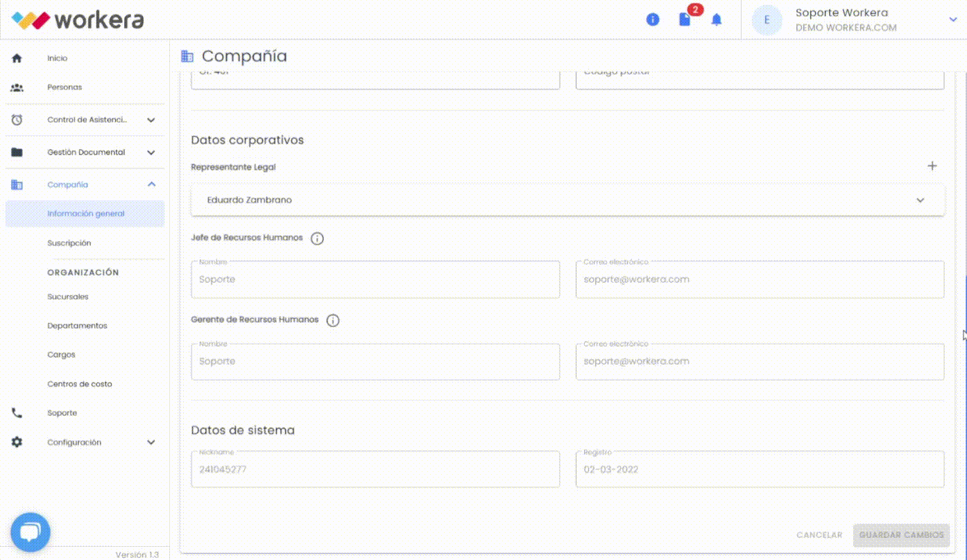Click the Nickname field
The height and width of the screenshot is (560, 967).
click(x=375, y=469)
